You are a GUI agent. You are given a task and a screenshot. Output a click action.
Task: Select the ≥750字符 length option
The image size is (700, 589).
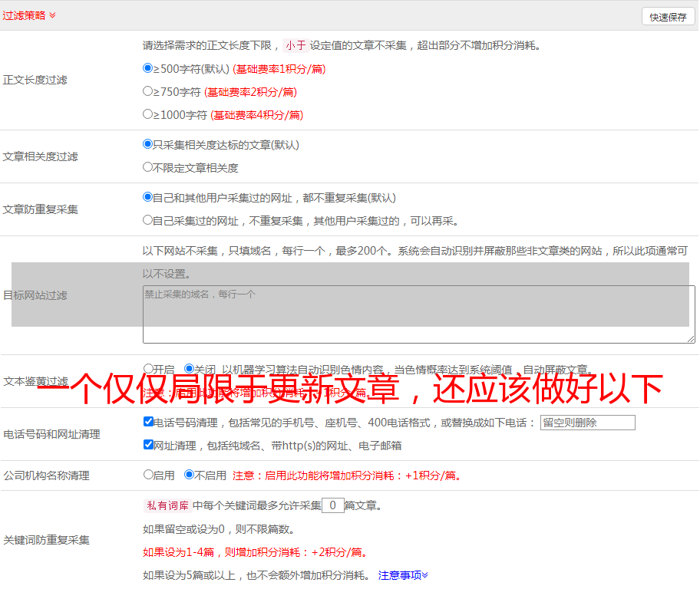point(148,91)
